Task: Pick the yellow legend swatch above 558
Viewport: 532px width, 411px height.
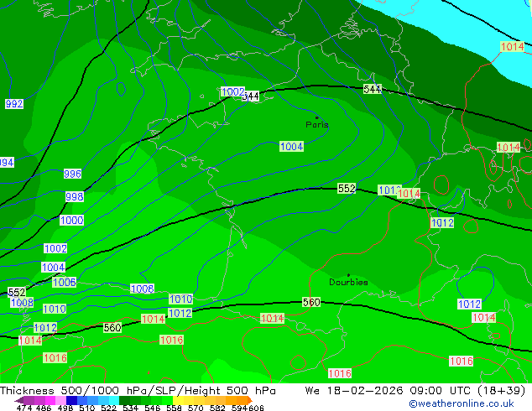Action: (178, 400)
